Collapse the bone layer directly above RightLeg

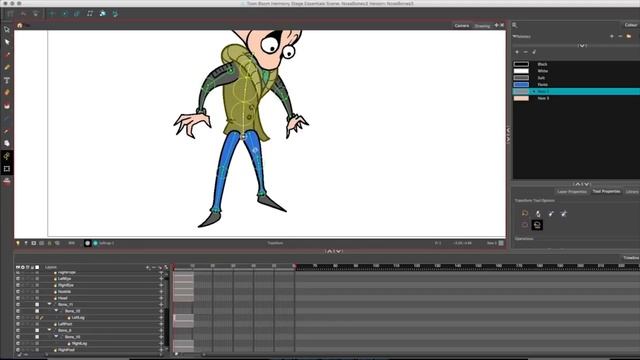(56, 337)
